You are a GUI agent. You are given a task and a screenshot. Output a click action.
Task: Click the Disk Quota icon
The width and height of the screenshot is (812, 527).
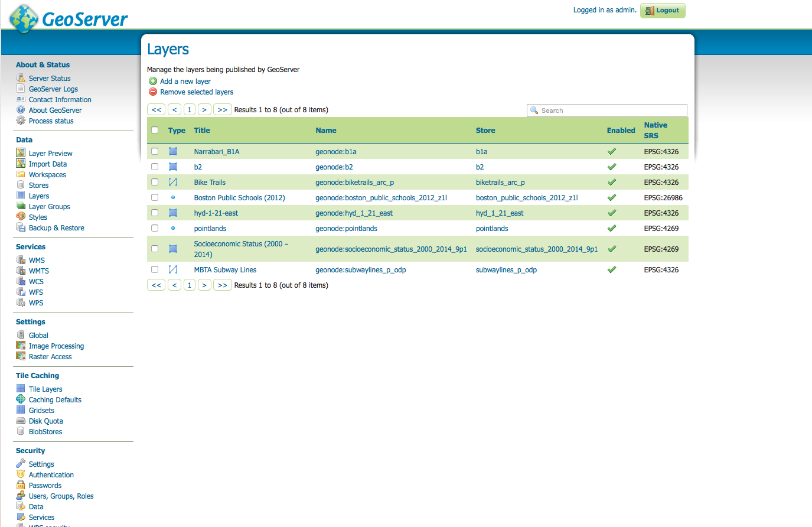click(21, 421)
